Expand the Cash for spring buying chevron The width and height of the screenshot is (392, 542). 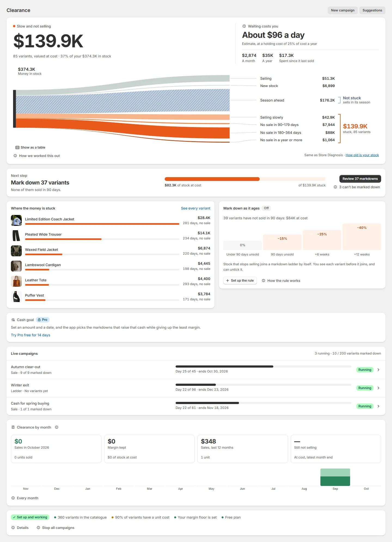378,406
